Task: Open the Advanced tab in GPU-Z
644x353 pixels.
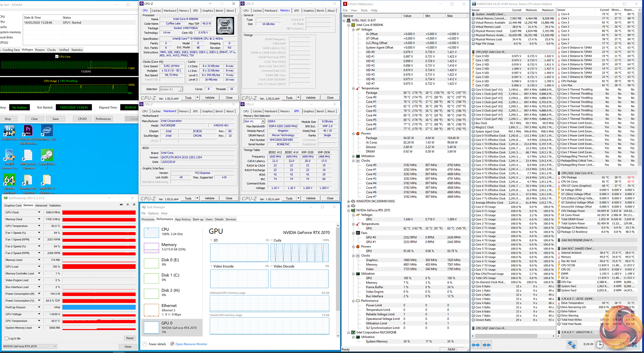Action: pyautogui.click(x=41, y=205)
